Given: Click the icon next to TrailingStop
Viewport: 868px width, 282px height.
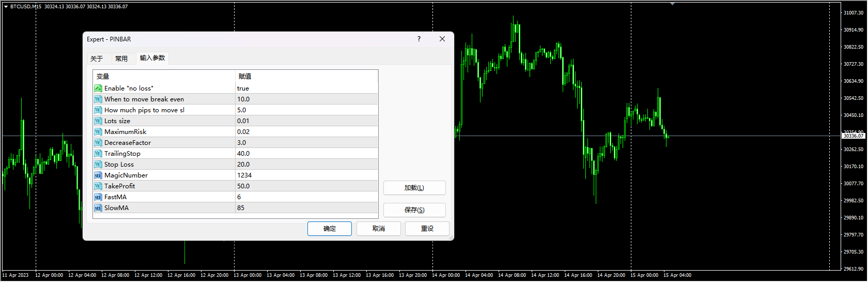Looking at the screenshot, I should point(98,154).
